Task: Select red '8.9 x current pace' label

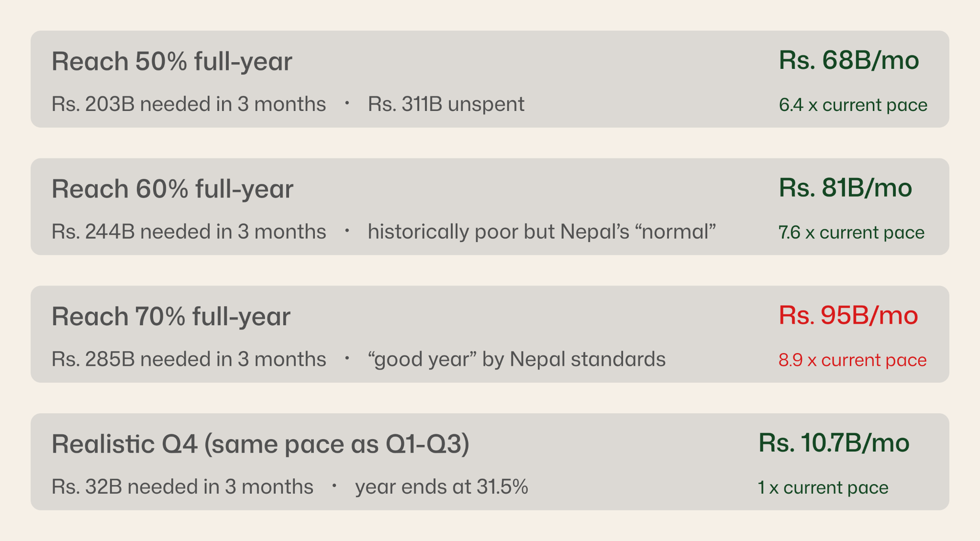Action: (852, 360)
